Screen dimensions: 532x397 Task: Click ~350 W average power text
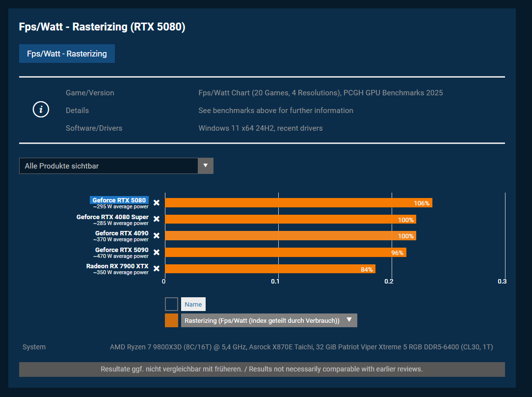[x=121, y=272]
